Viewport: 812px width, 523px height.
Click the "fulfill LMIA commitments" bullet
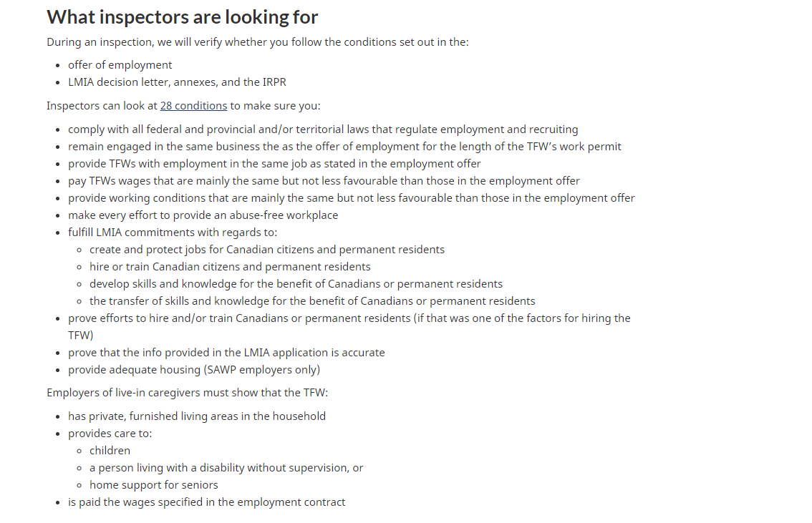[x=173, y=233]
